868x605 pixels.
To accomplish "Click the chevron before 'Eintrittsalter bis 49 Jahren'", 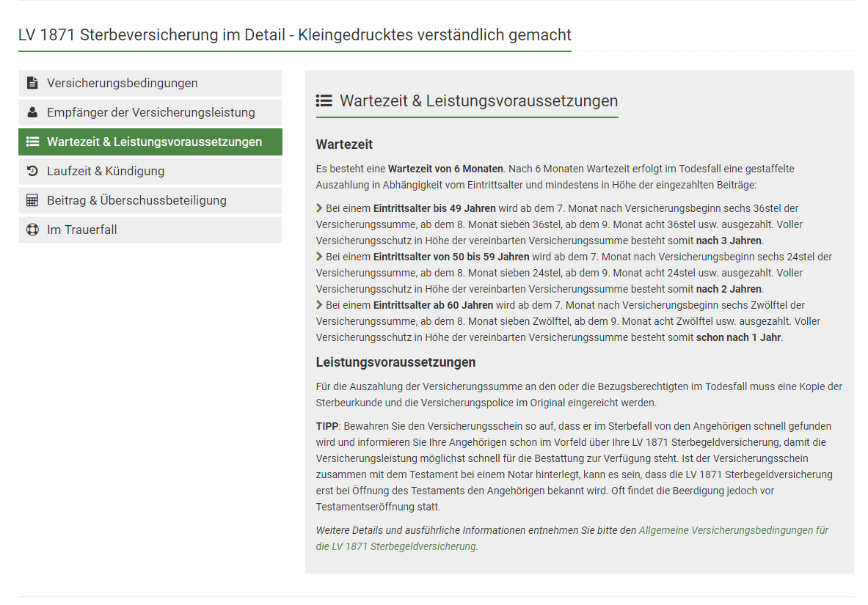I will point(319,208).
